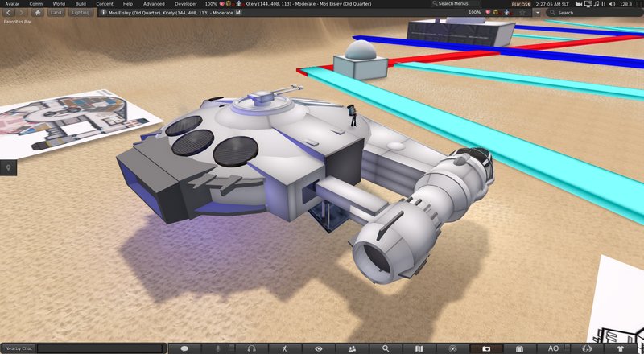Click the Search Menus field
The width and height of the screenshot is (644, 354).
[455, 4]
